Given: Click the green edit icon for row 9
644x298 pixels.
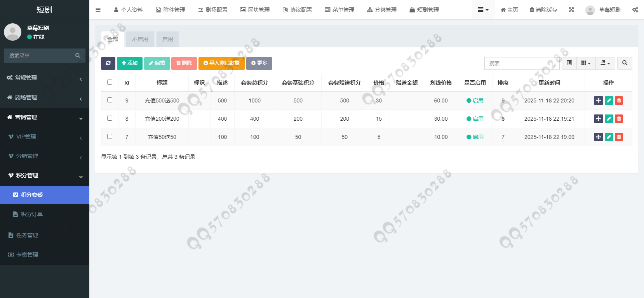Looking at the screenshot, I should coord(609,100).
